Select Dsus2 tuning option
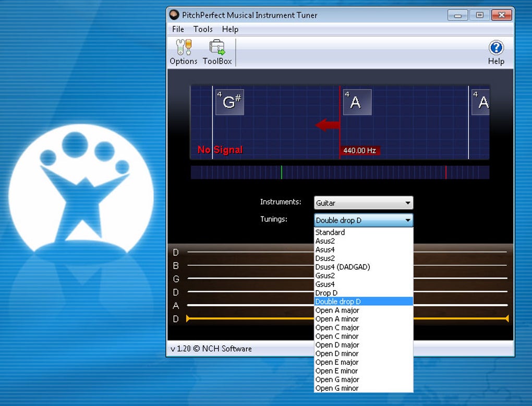The image size is (532, 406). coord(364,258)
